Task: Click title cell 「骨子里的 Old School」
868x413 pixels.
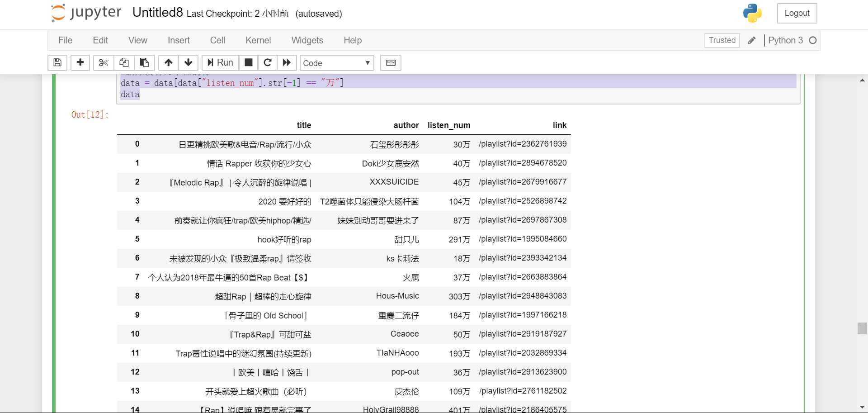Action: pos(266,315)
